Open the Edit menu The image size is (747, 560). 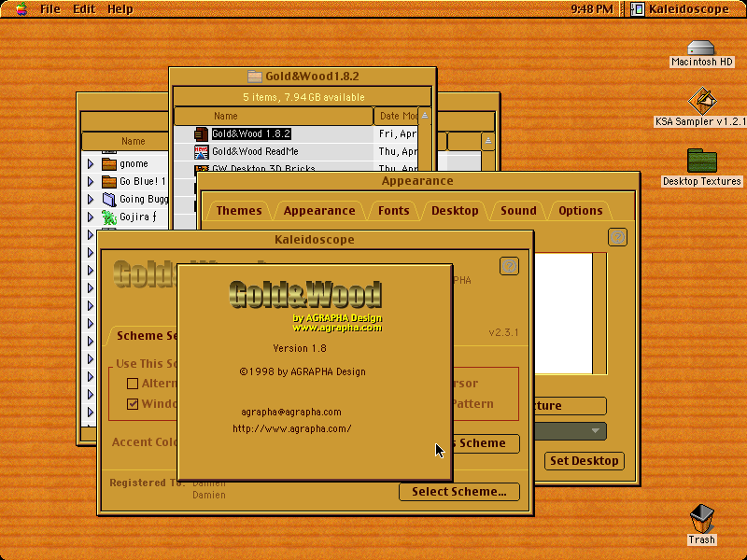coord(84,9)
